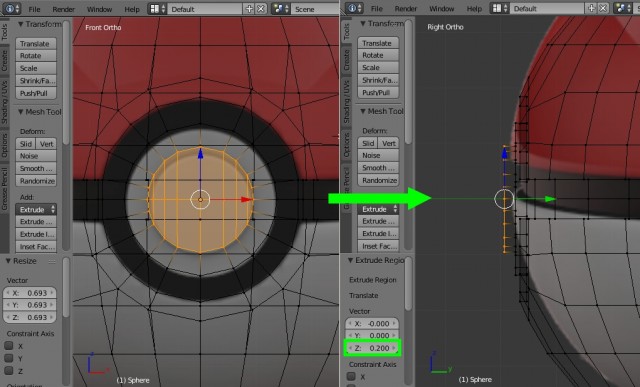Viewport: 640px width, 387px height.
Task: Click the Resize vector X value 0.693
Action: pos(30,293)
